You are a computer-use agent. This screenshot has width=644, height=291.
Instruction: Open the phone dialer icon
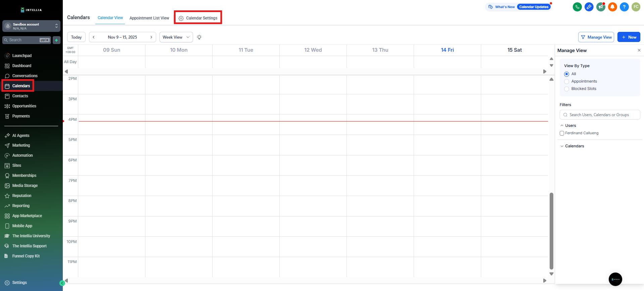[x=577, y=7]
